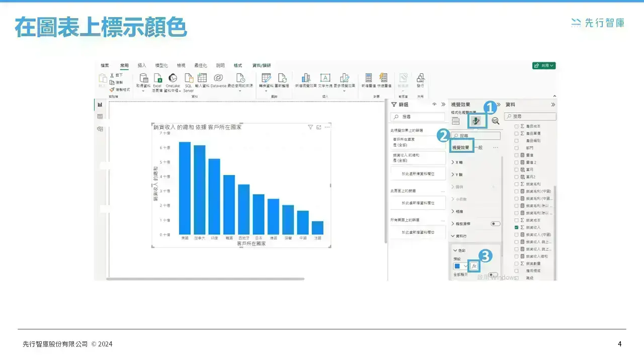Click the blue default color swatch
The image size is (644, 362).
coord(457,266)
